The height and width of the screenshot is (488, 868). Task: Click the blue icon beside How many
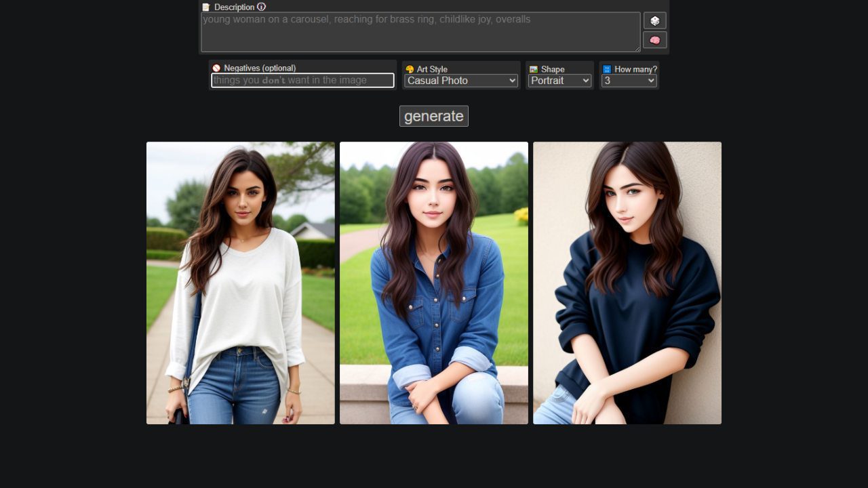607,69
